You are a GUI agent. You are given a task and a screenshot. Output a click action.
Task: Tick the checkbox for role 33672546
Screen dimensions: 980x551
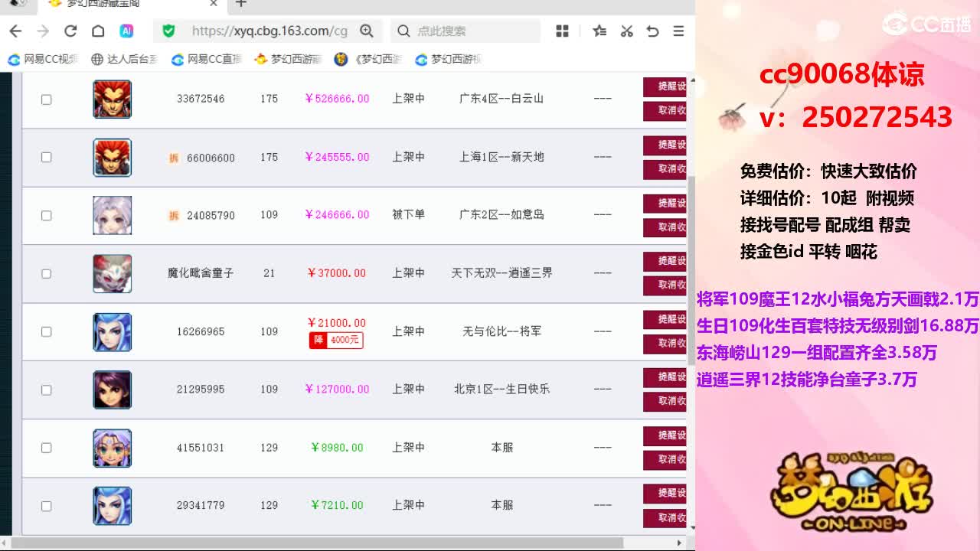click(46, 99)
